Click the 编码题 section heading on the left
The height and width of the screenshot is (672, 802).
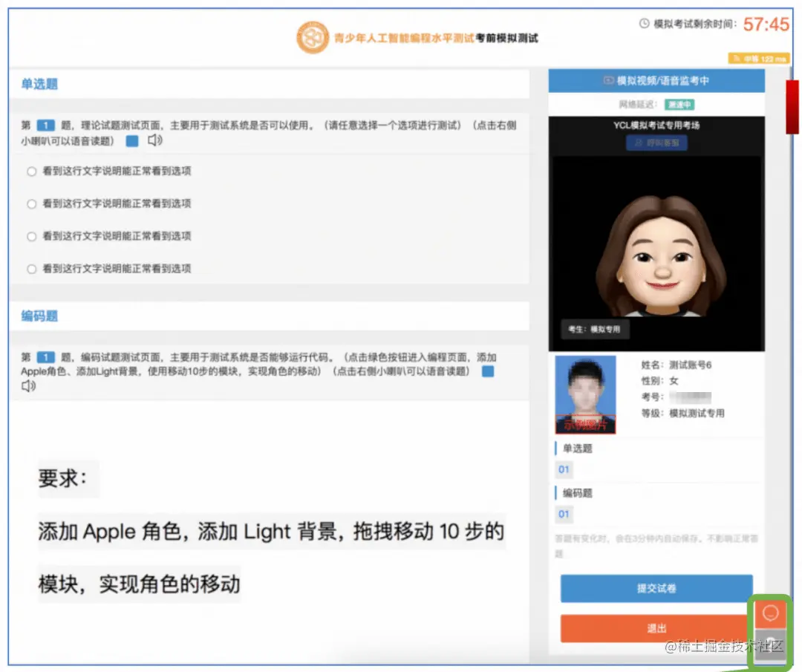click(x=39, y=316)
